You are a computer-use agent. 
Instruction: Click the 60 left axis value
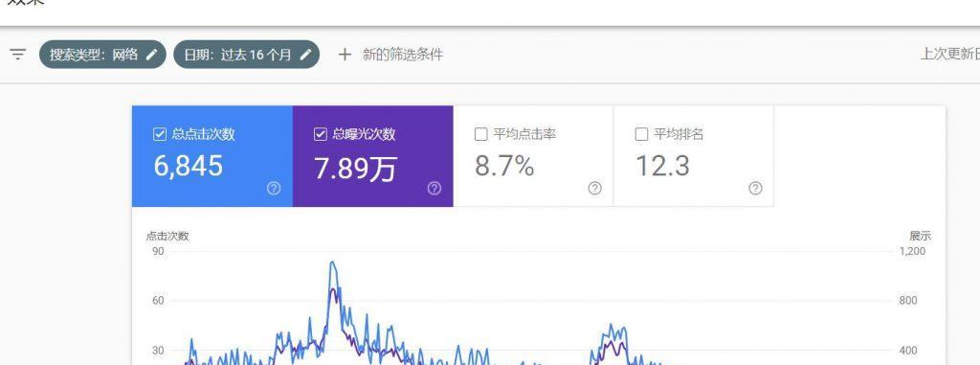(158, 301)
